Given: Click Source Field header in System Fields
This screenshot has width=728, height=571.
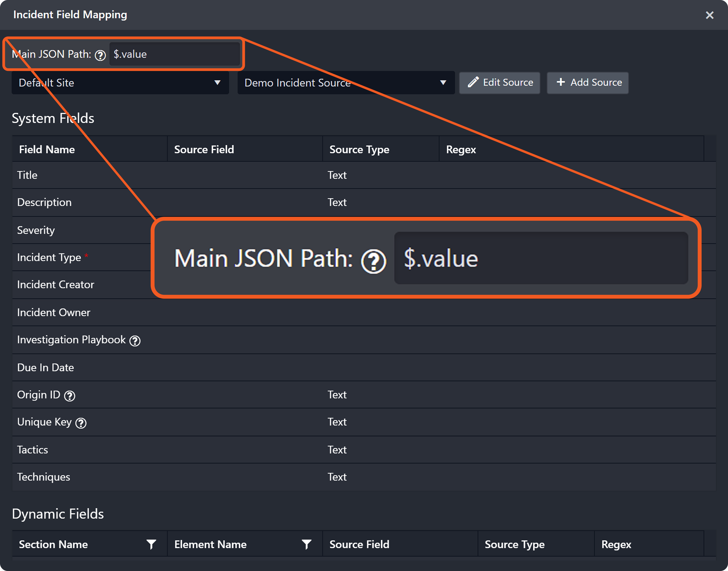Looking at the screenshot, I should coord(204,149).
